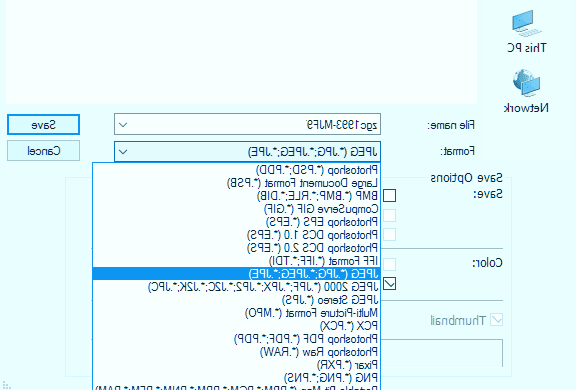The image size is (576, 390).
Task: Expand the File name dropdown arrow
Action: click(x=123, y=124)
